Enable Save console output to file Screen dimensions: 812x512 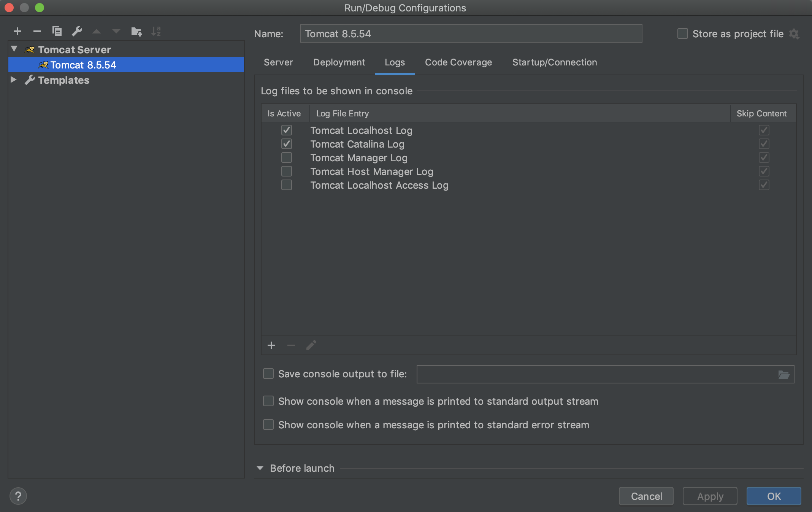tap(268, 374)
